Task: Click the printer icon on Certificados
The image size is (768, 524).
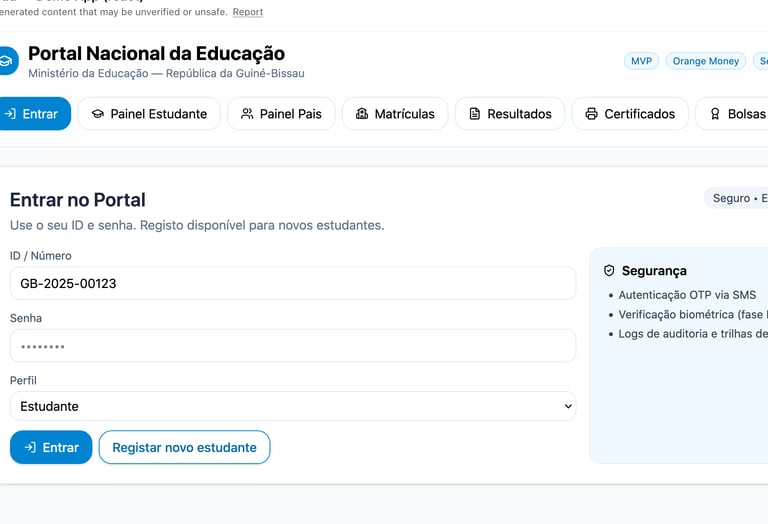Action: click(x=592, y=114)
